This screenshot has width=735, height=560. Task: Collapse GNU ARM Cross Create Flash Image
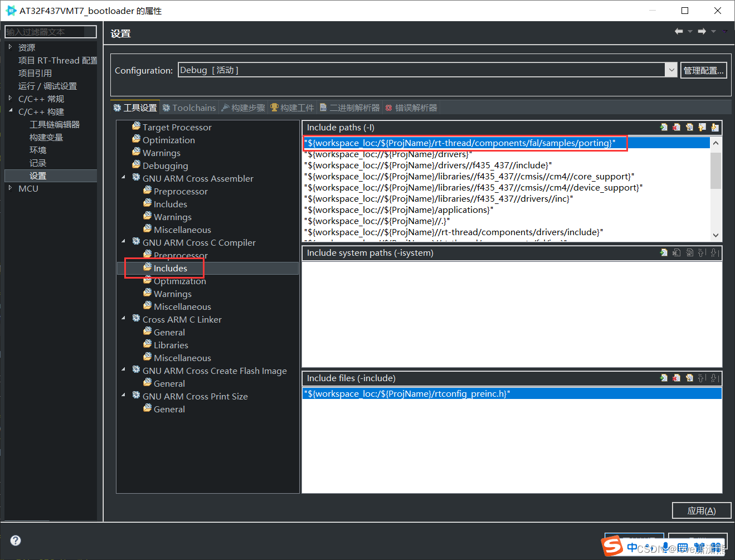pyautogui.click(x=123, y=370)
